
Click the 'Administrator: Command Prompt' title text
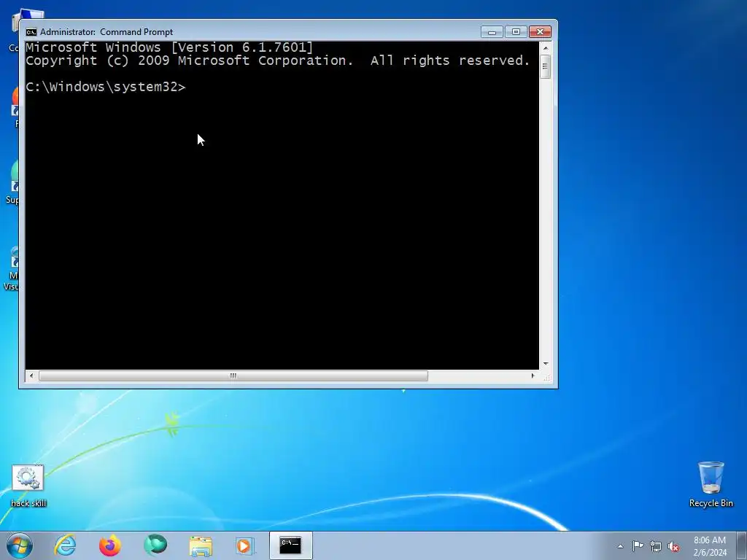[x=107, y=32]
